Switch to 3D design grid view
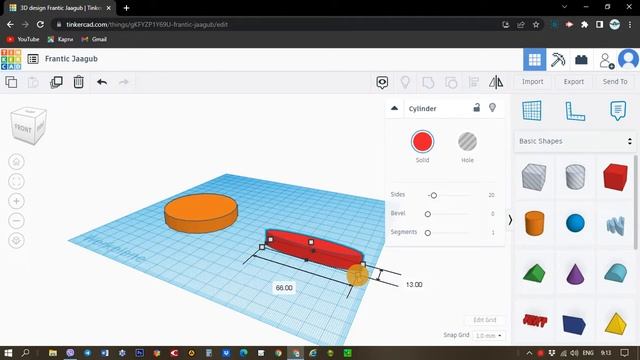 tap(534, 60)
